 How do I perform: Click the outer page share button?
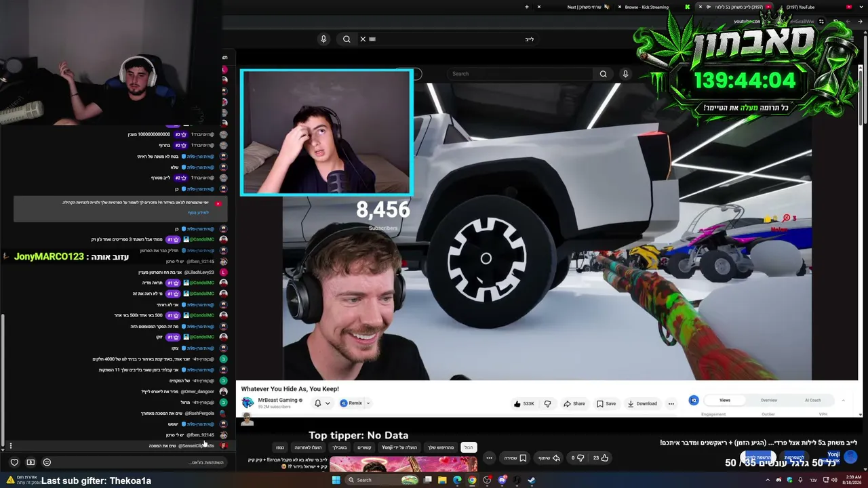pos(550,457)
